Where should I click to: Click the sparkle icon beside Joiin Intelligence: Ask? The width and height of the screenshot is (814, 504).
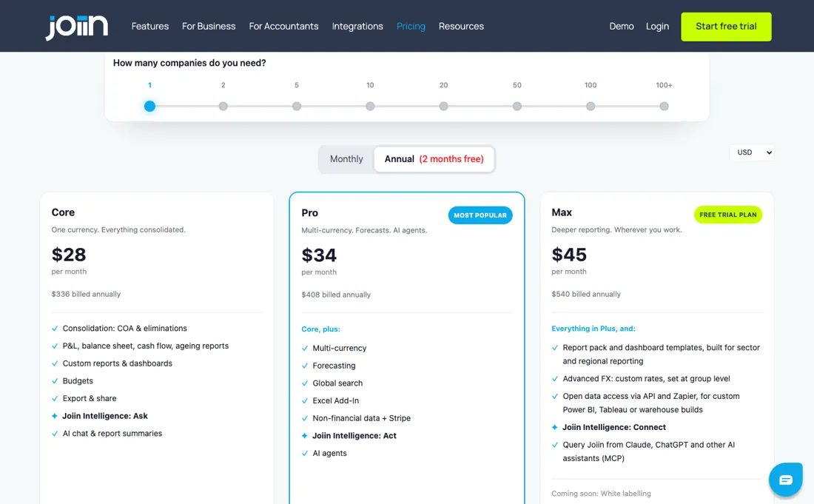55,416
